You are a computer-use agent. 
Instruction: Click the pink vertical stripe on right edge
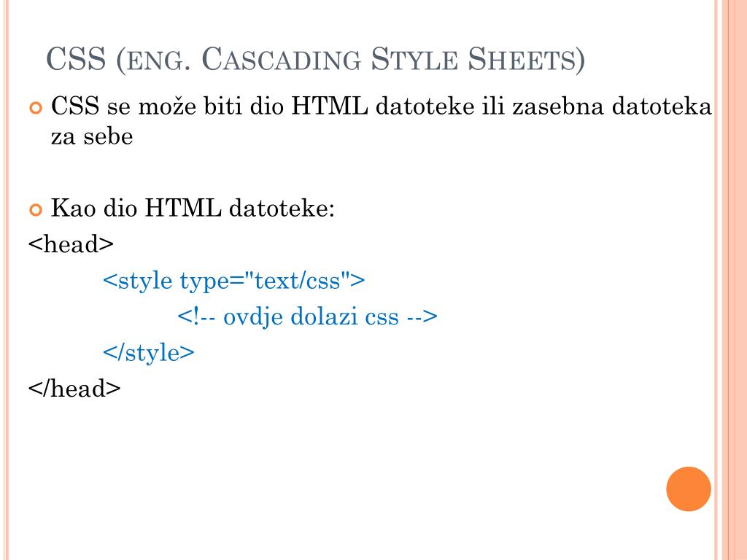[731, 280]
